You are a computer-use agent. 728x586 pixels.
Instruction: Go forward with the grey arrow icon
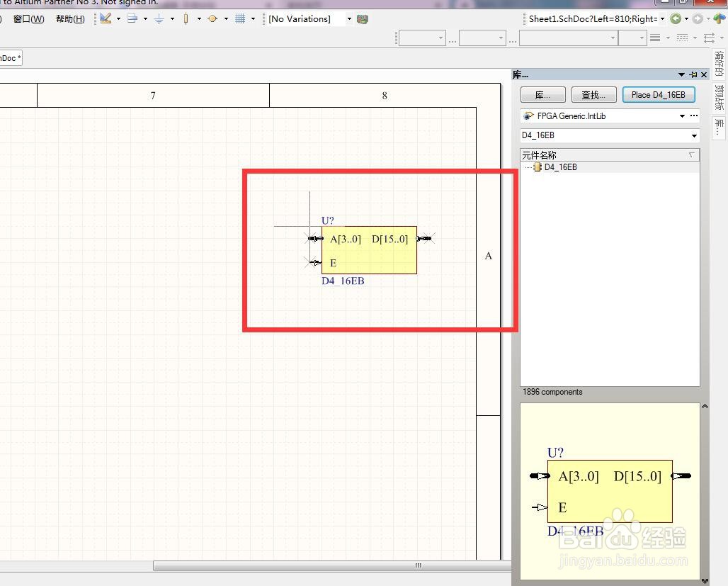pyautogui.click(x=698, y=18)
